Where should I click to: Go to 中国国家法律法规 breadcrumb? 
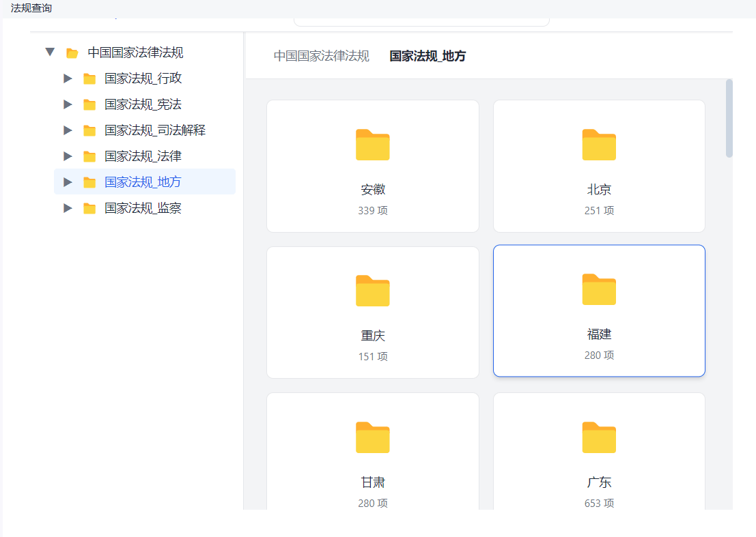pyautogui.click(x=321, y=56)
